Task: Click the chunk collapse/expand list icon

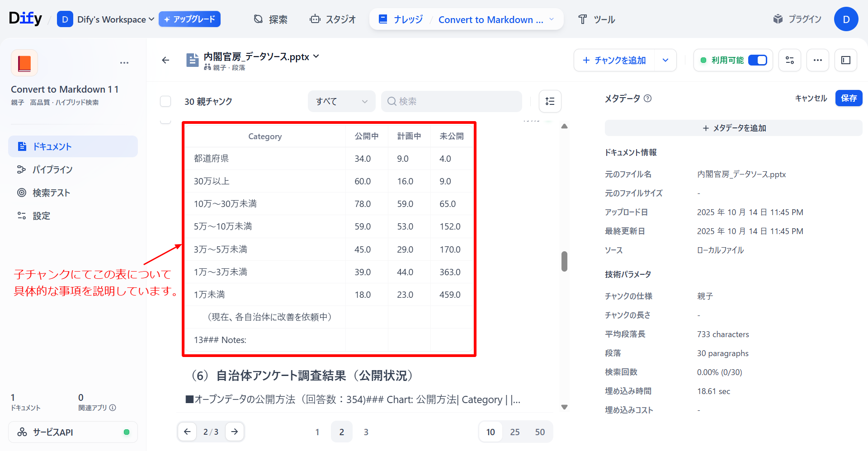Action: pyautogui.click(x=550, y=101)
